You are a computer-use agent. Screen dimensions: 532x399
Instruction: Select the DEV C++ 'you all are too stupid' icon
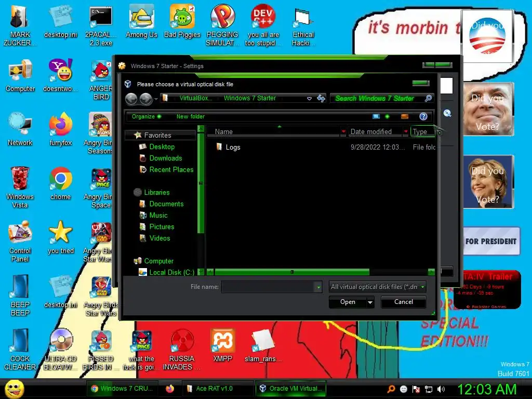[263, 25]
